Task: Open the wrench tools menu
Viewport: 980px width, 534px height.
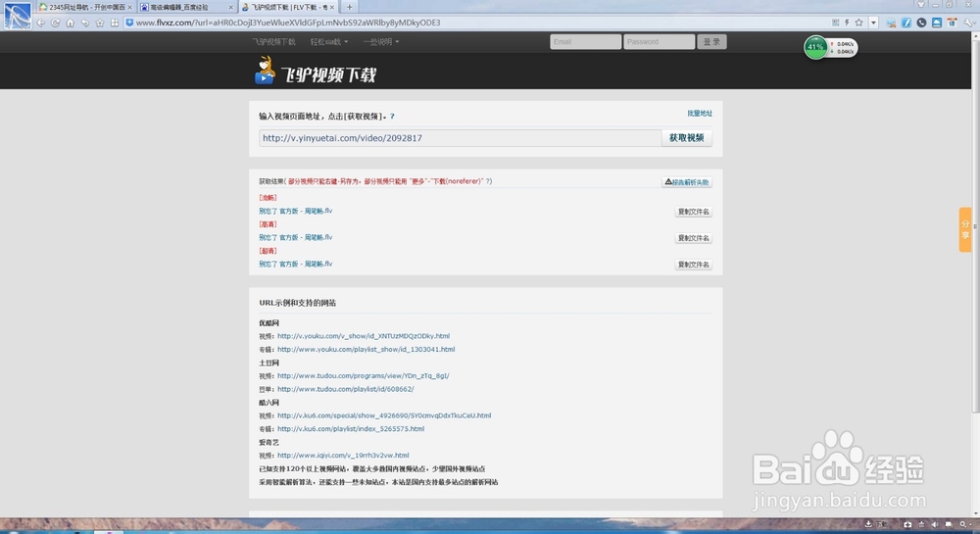Action: click(x=969, y=23)
